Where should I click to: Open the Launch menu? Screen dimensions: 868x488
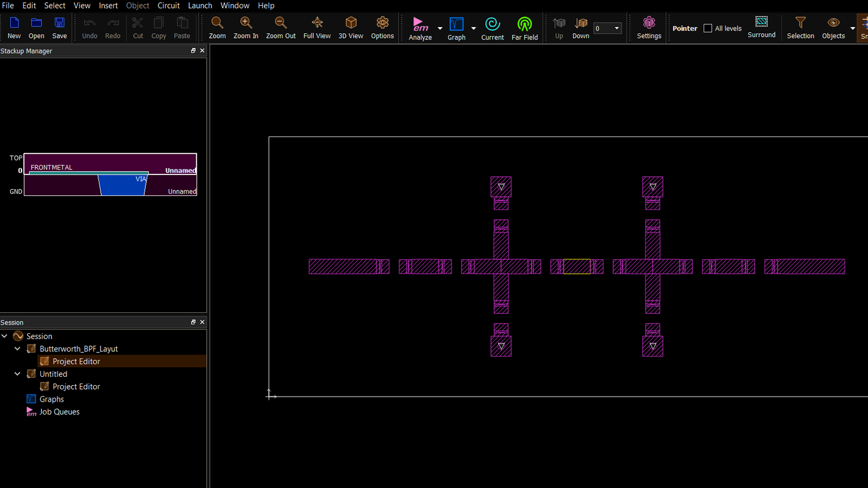pyautogui.click(x=200, y=6)
